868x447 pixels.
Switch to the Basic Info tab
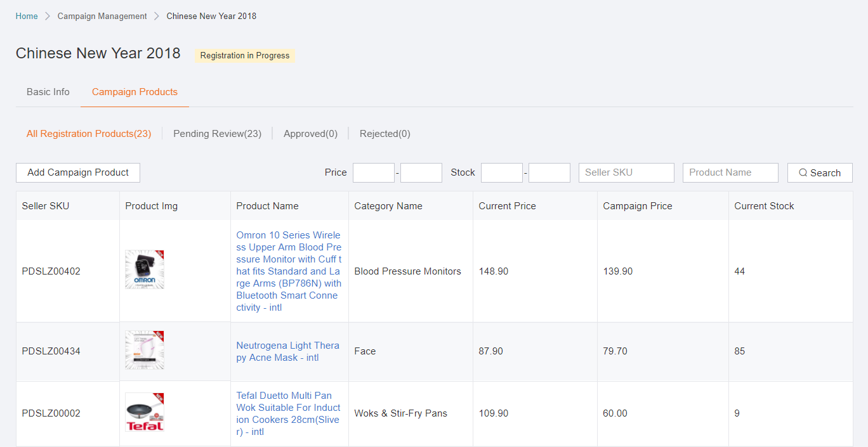pos(48,92)
